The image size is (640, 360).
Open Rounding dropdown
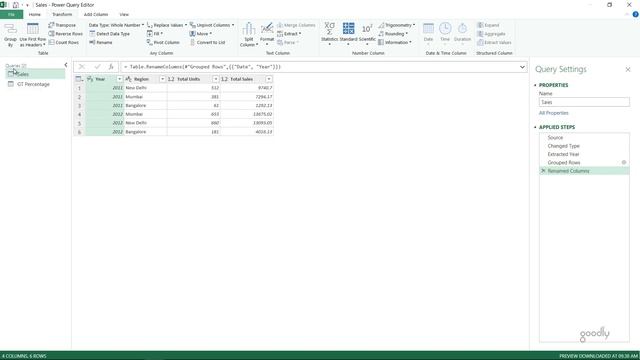coord(393,34)
